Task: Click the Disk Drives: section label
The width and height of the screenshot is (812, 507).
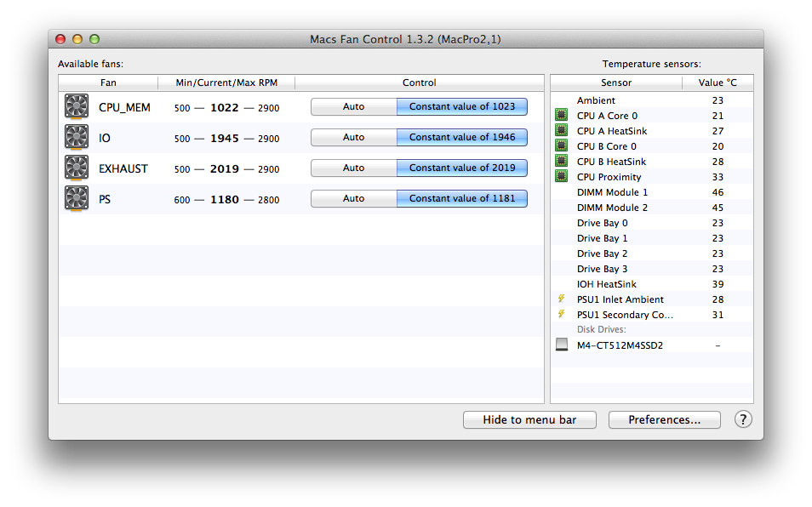Action: (601, 329)
